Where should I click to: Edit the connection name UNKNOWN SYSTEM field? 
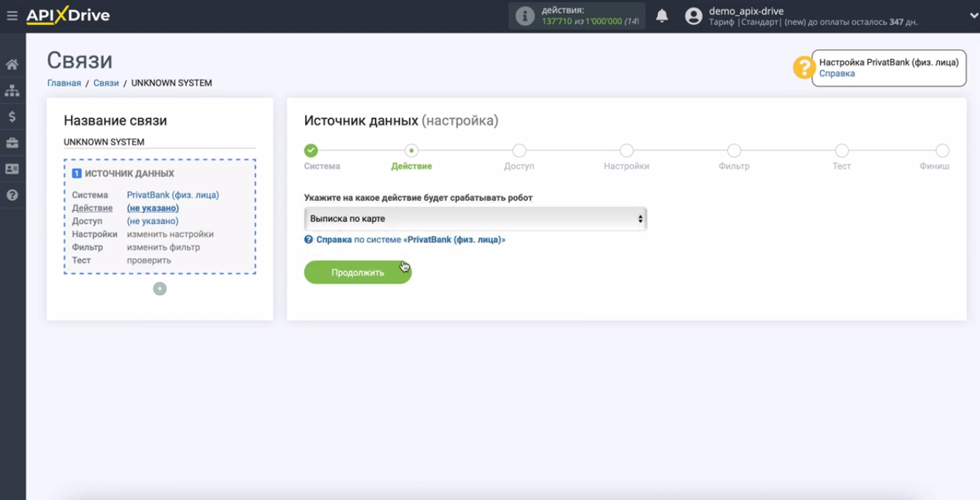(x=160, y=142)
